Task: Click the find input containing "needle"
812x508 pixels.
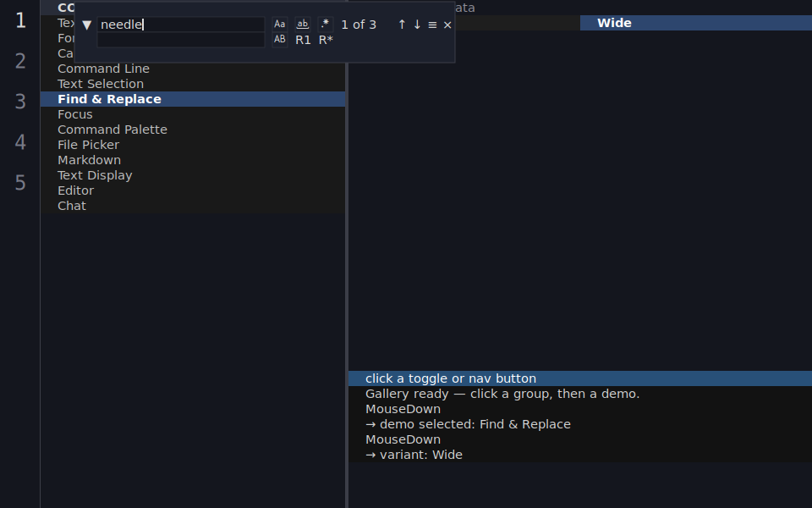Action: [181, 25]
